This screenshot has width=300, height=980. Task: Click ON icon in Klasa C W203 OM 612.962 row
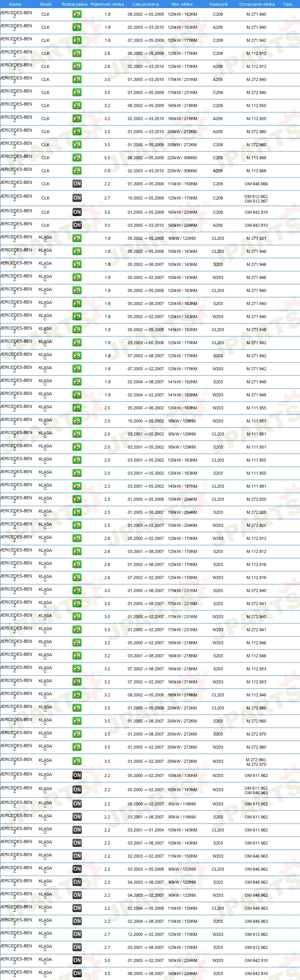click(77, 934)
